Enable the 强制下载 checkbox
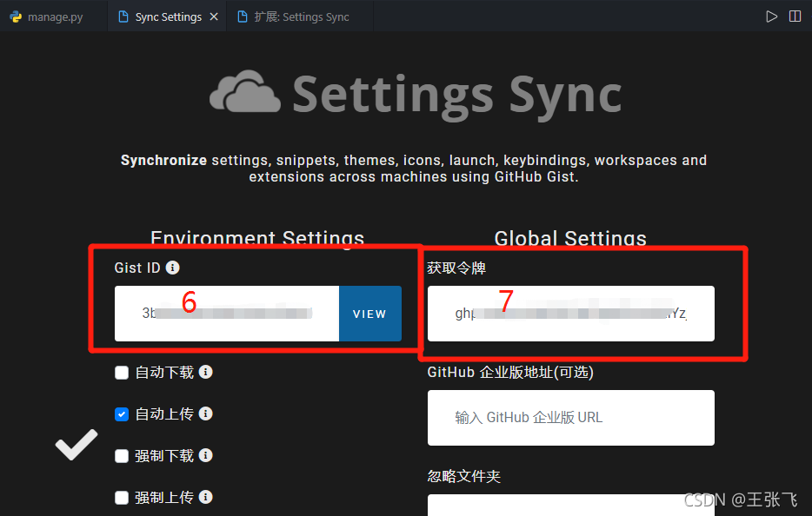 pos(121,455)
